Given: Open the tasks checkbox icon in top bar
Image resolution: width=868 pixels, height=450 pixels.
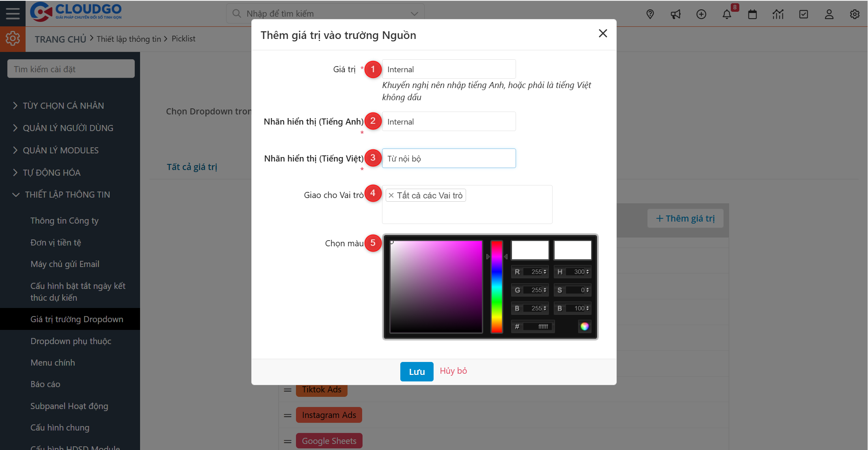Looking at the screenshot, I should [804, 14].
